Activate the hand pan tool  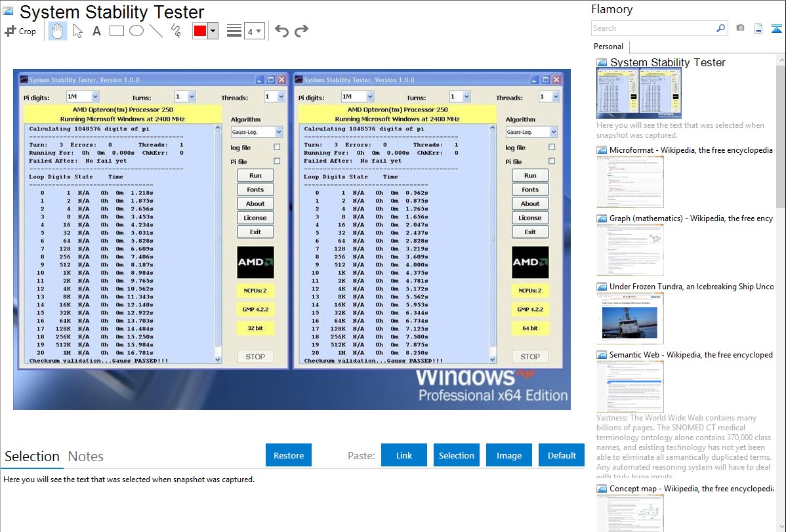57,31
